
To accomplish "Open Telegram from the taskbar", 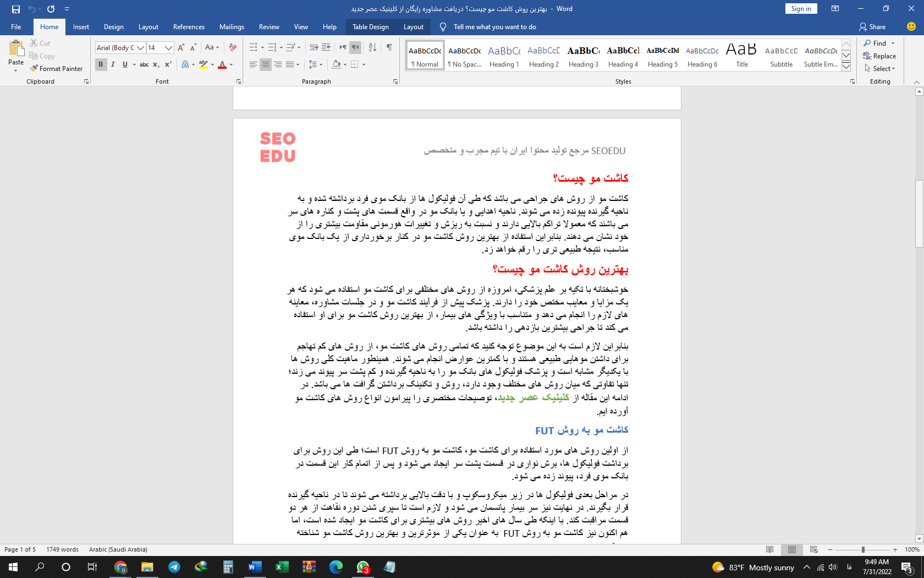I will pyautogui.click(x=174, y=567).
